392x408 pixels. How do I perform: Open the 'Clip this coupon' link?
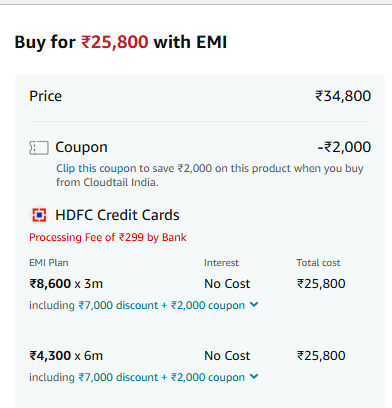(x=96, y=168)
